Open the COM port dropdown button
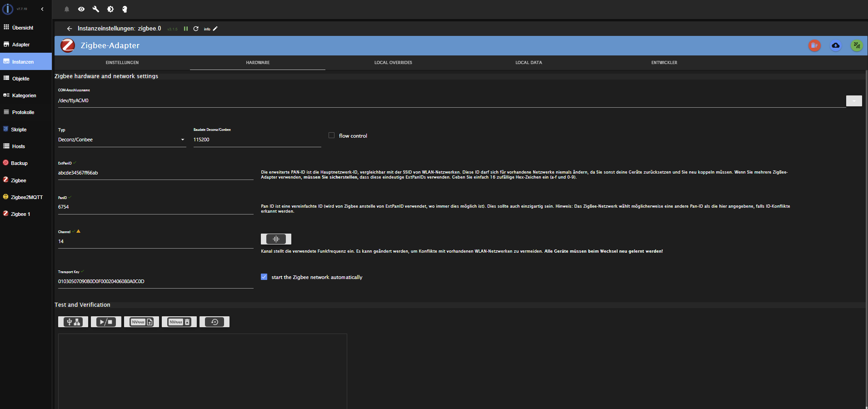 [x=854, y=101]
